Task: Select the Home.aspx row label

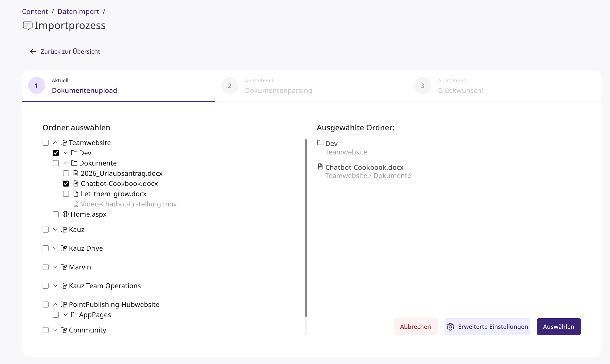Action: click(89, 214)
